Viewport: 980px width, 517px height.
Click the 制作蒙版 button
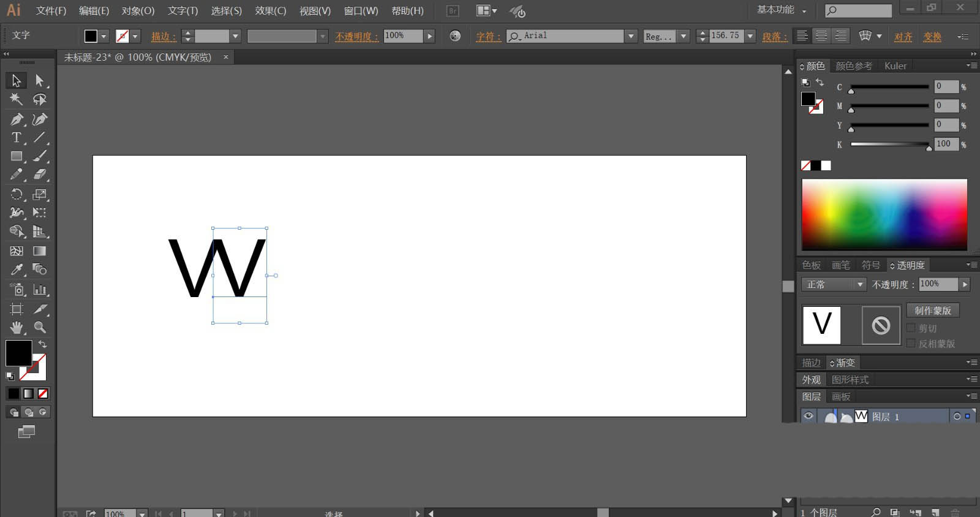[933, 311]
